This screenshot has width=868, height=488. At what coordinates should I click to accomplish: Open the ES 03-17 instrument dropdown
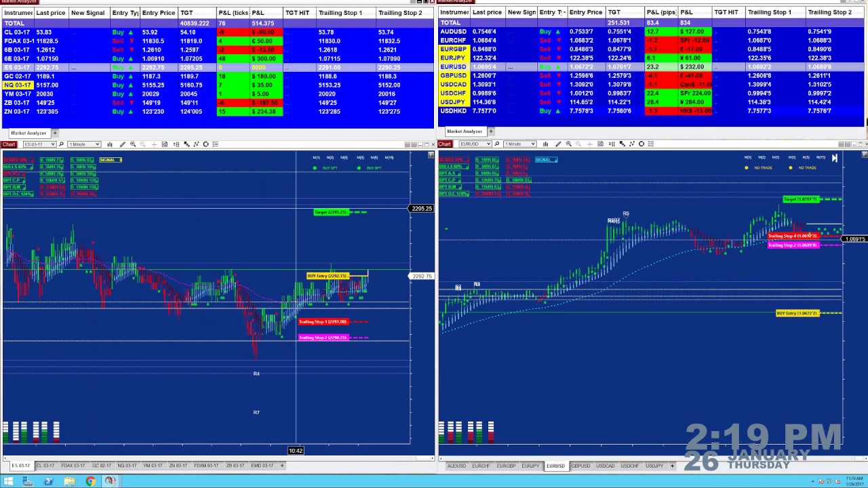coord(40,144)
